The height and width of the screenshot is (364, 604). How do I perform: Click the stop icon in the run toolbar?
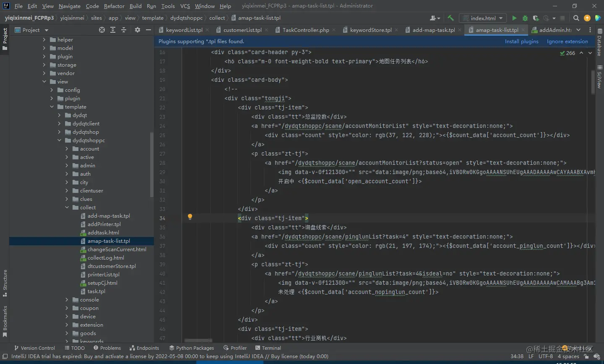click(562, 18)
